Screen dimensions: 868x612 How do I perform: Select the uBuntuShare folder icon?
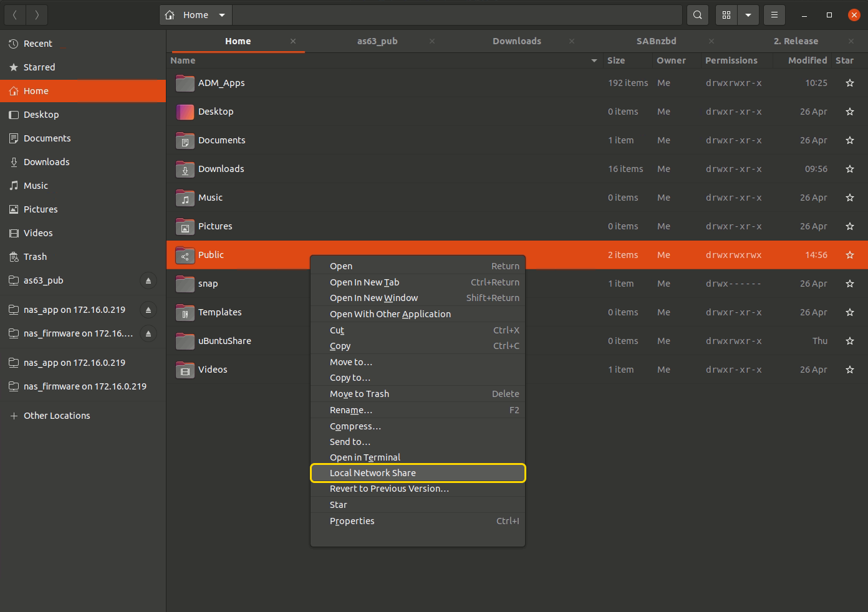185,341
